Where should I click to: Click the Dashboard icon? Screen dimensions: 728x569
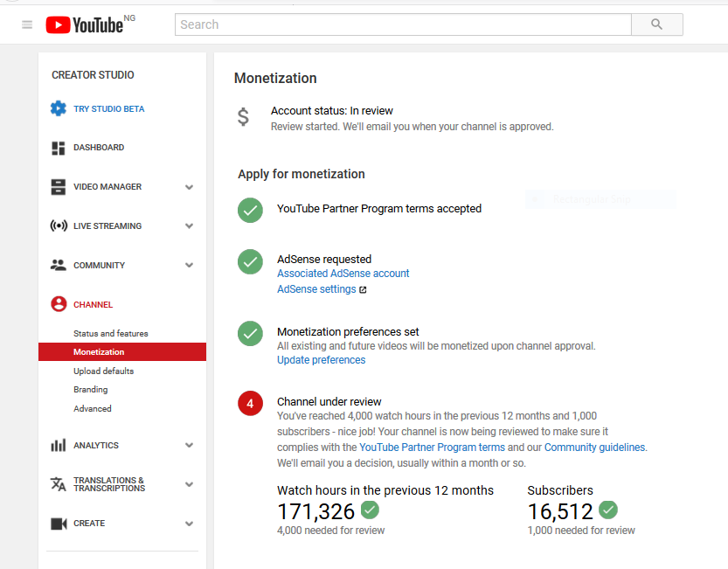pos(59,148)
